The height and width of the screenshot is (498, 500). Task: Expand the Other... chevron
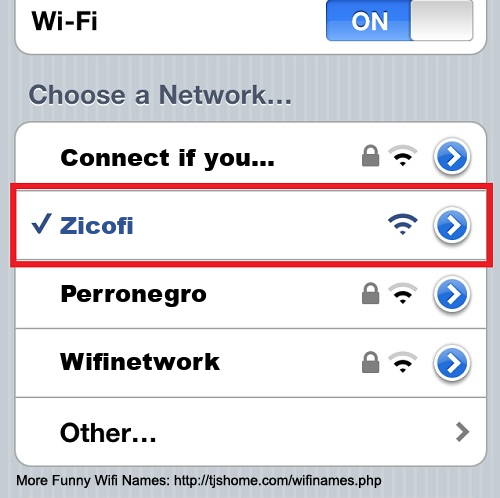tap(462, 432)
